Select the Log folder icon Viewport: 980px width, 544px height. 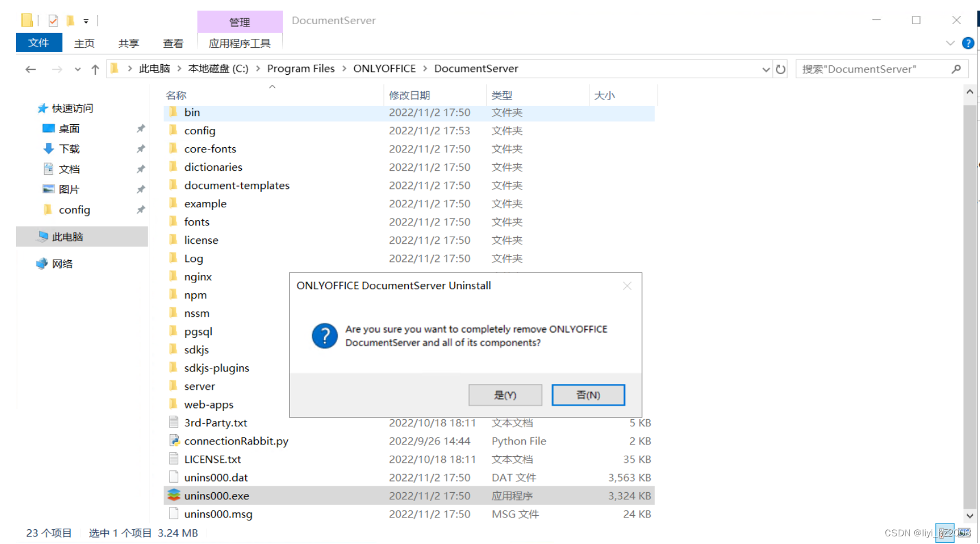coord(173,258)
